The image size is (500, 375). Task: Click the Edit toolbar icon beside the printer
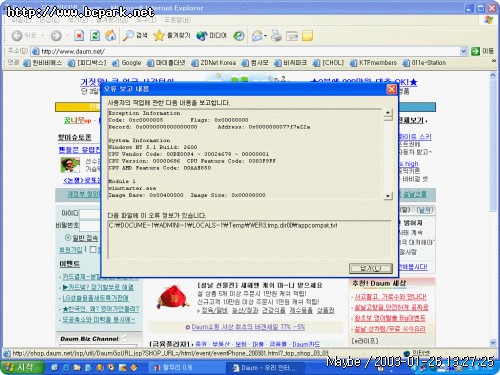click(292, 35)
